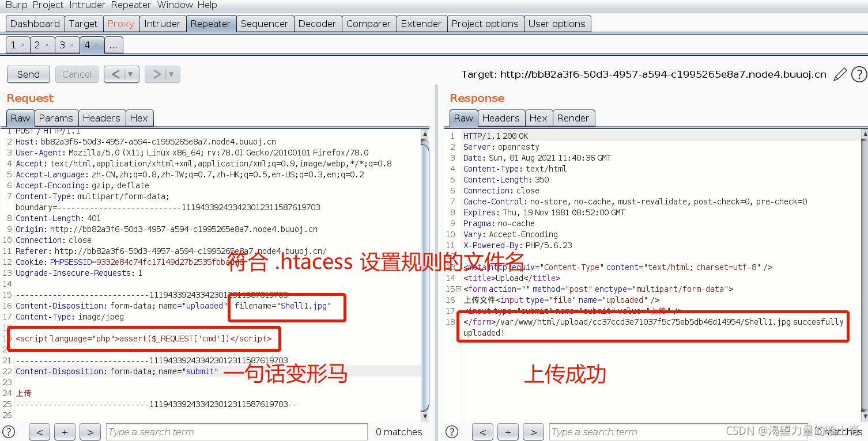Click the Content-Type: image/jpeg line

[x=70, y=317]
